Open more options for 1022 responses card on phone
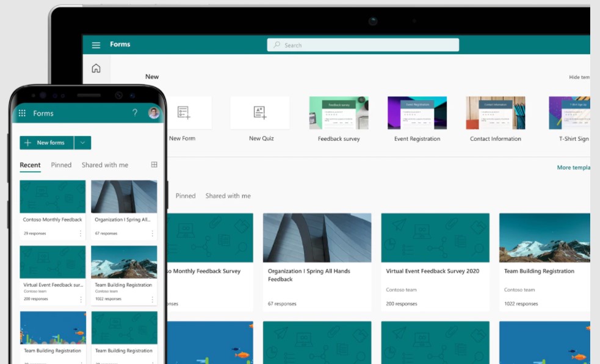Image resolution: width=600 pixels, height=364 pixels. click(153, 299)
